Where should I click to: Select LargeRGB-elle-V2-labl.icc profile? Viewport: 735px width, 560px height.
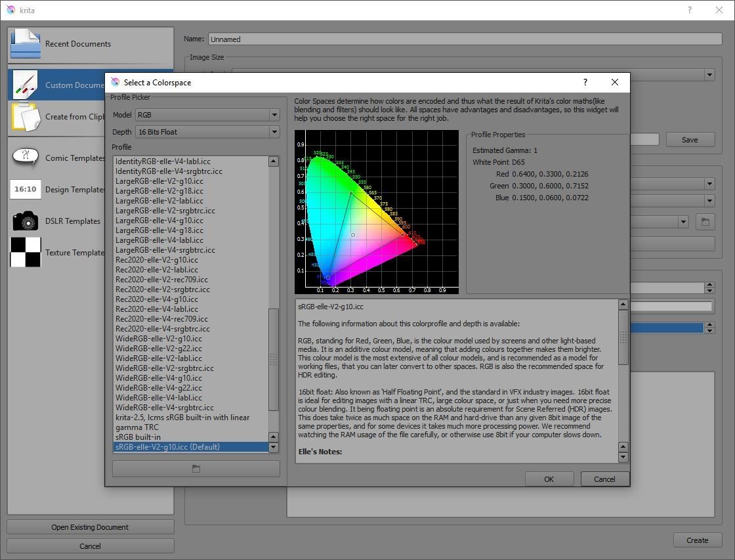[191, 201]
